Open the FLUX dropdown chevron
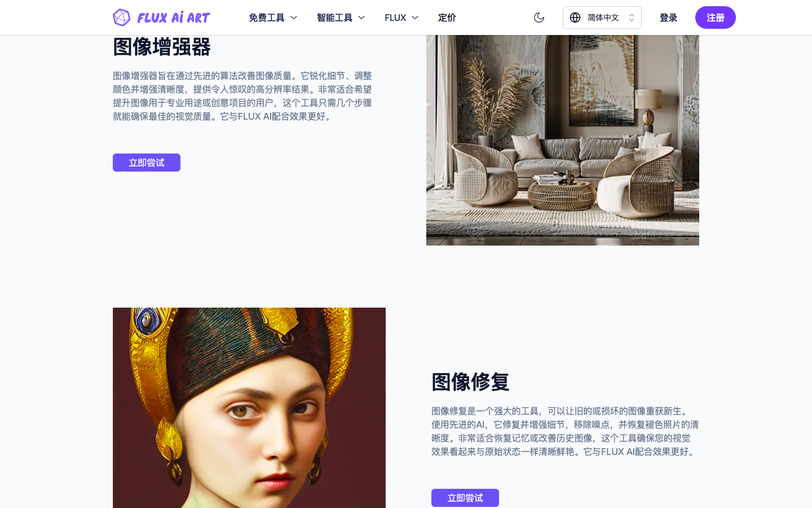812x508 pixels. click(415, 17)
